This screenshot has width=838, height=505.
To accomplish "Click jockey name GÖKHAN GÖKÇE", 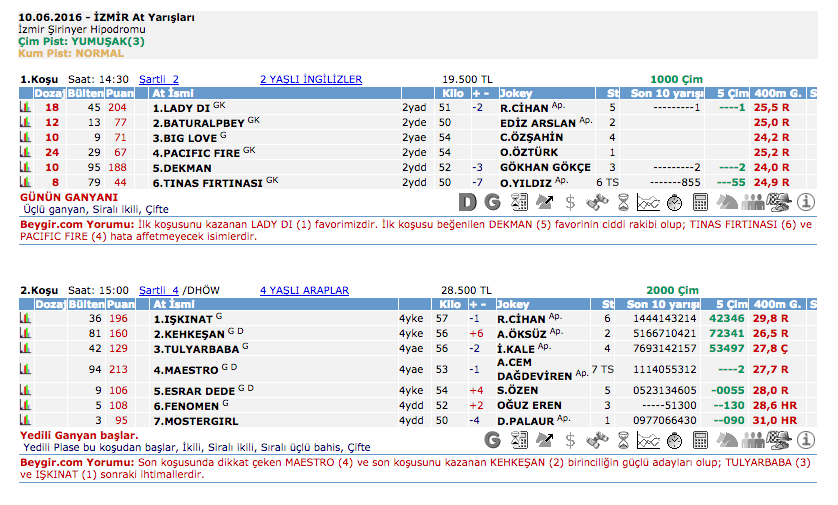I will [545, 168].
